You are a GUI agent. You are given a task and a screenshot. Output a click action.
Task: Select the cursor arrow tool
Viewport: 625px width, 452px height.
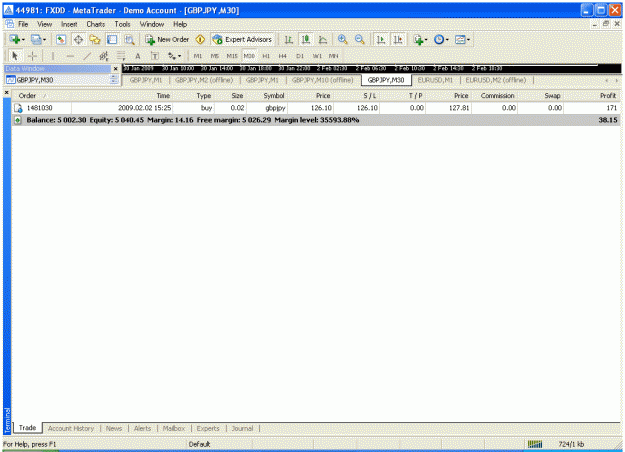pos(15,56)
